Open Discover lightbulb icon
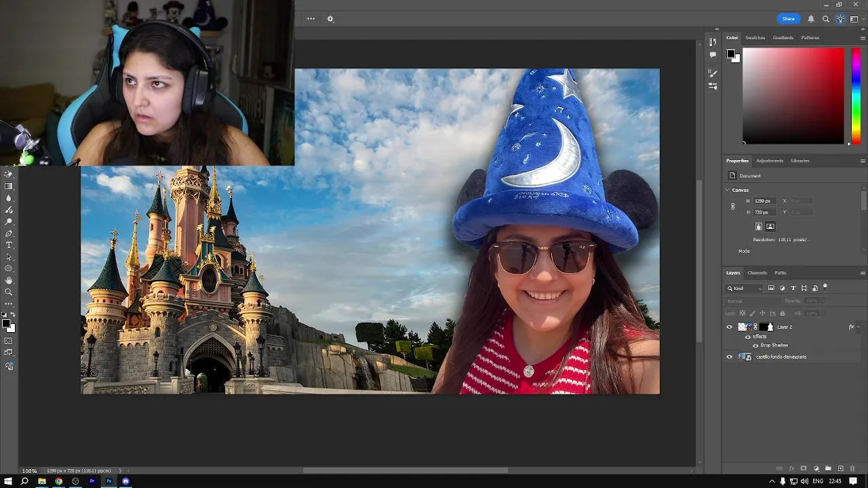The width and height of the screenshot is (868, 488). [840, 19]
